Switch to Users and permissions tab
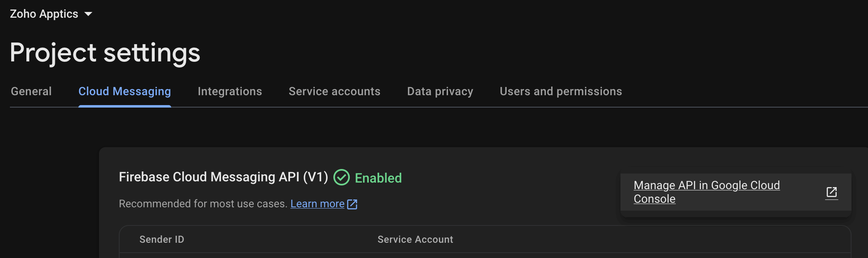Viewport: 868px width, 258px height. [561, 91]
